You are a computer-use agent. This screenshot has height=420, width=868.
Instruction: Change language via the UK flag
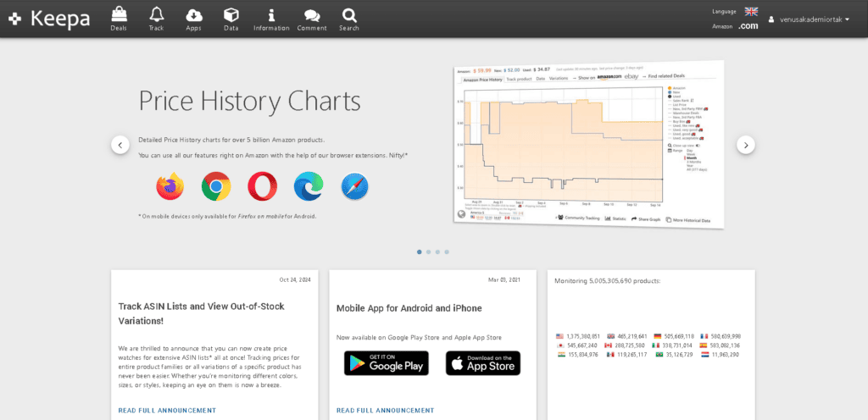751,11
